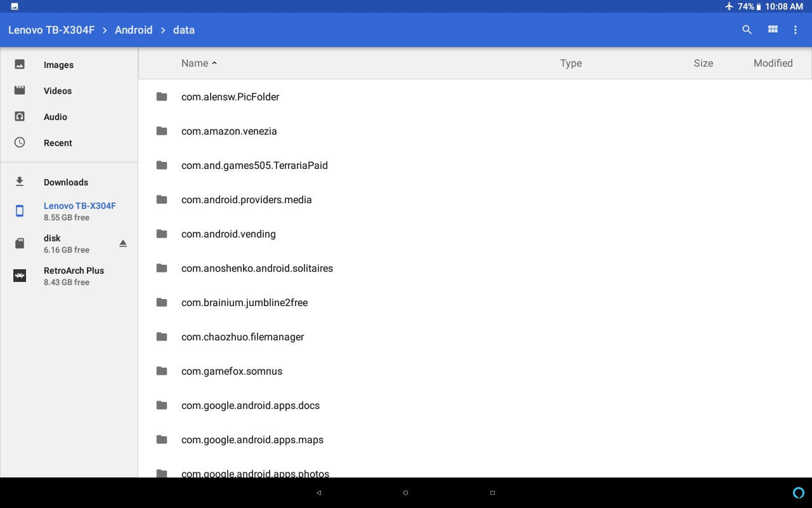Viewport: 812px width, 508px height.
Task: Click the folder icon beside com.gamefox.somnus
Action: [x=162, y=371]
